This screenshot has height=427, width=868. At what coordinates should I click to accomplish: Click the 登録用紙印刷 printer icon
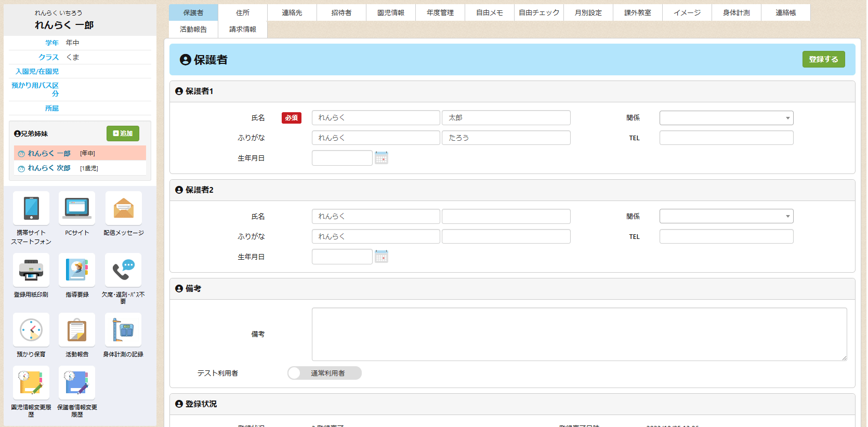31,270
